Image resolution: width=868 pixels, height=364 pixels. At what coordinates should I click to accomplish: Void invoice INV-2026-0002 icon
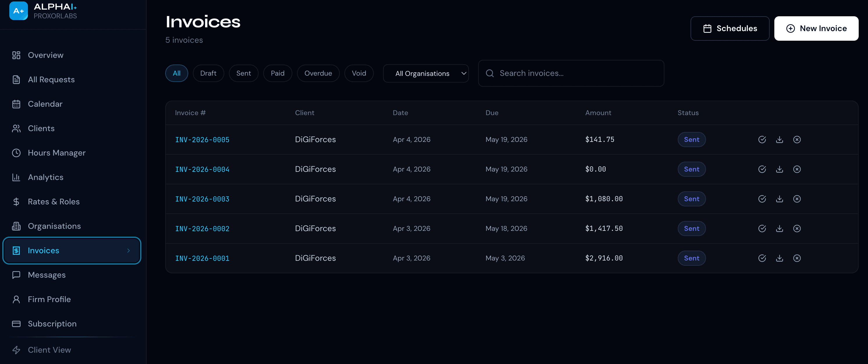point(797,228)
